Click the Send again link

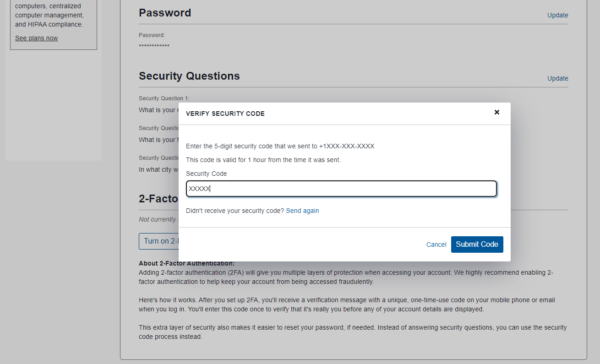[302, 211]
